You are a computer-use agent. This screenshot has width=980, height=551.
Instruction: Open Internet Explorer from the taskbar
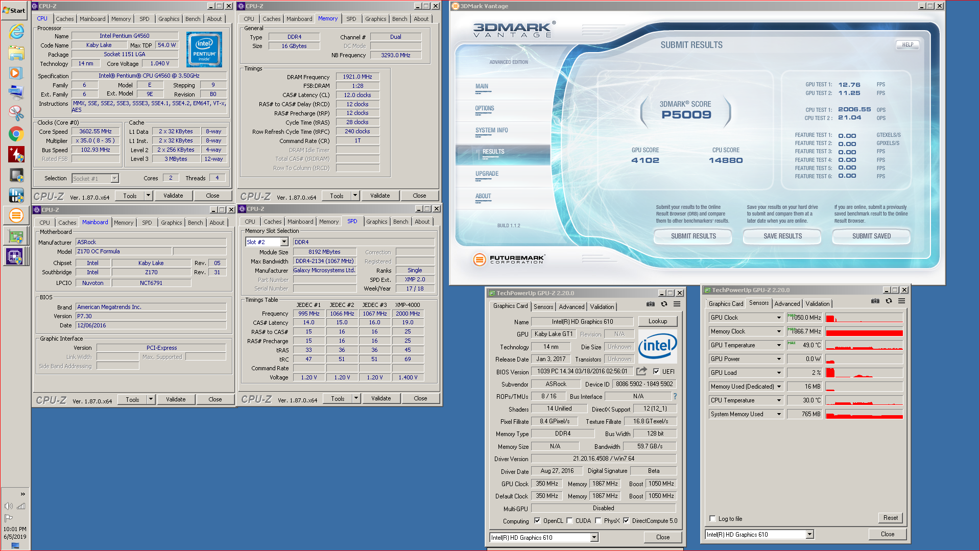(x=16, y=32)
